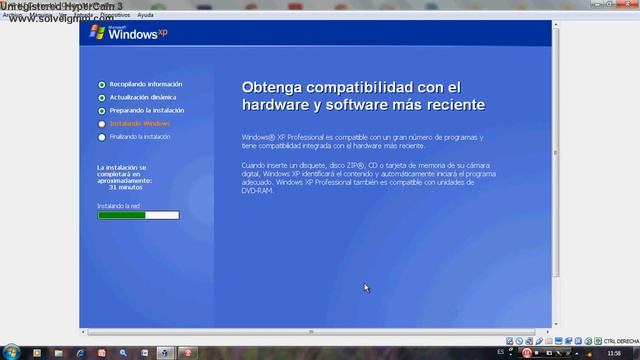Open Windows Explorer folder icon in taskbar
640x360 pixels.
59,353
